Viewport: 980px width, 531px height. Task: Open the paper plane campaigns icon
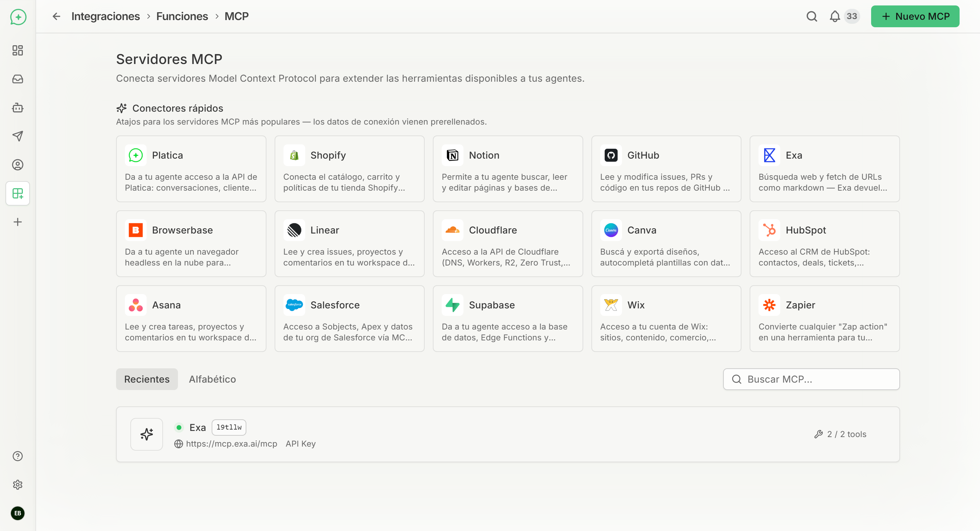17,136
